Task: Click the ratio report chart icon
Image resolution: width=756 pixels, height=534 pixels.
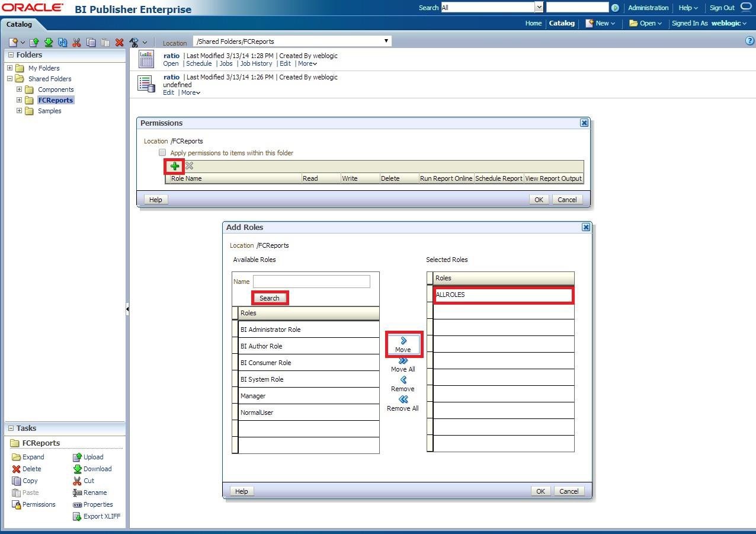Action: [146, 59]
